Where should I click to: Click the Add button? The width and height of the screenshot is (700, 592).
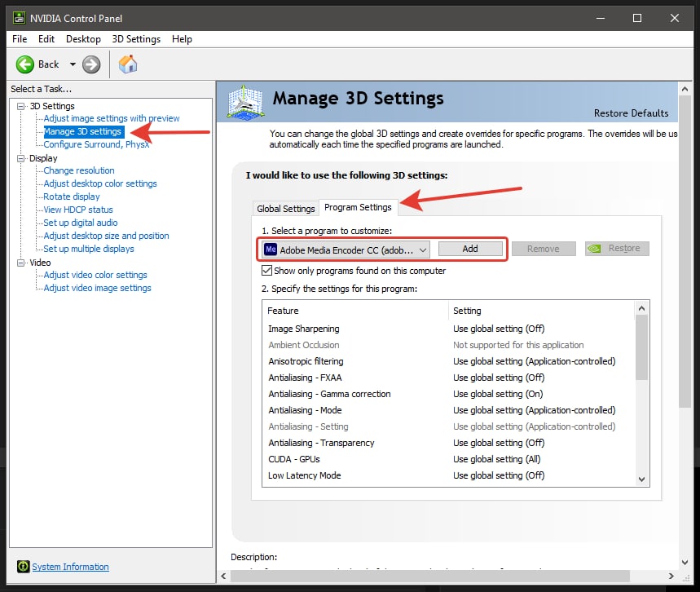pyautogui.click(x=470, y=249)
